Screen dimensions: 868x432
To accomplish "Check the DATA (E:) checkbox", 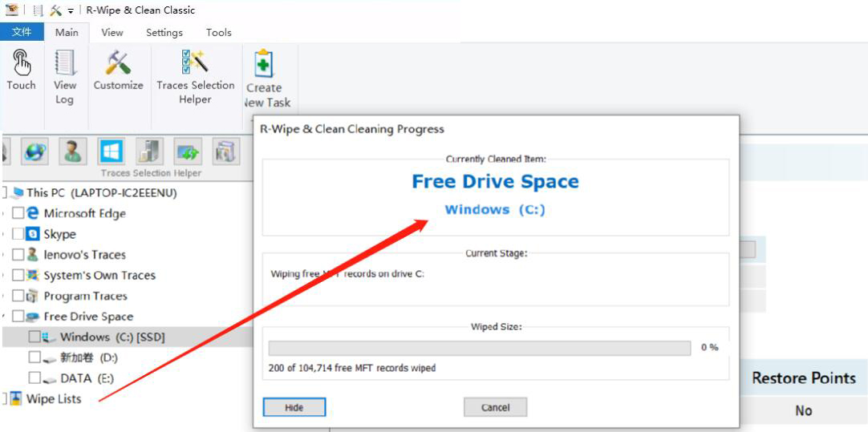I will tap(34, 377).
